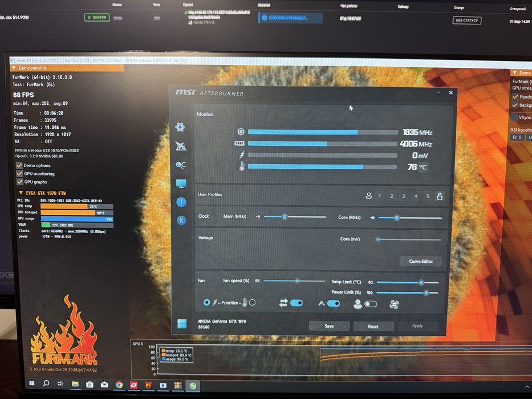
Task: Select the prioritize temperature radio button
Action: click(253, 302)
